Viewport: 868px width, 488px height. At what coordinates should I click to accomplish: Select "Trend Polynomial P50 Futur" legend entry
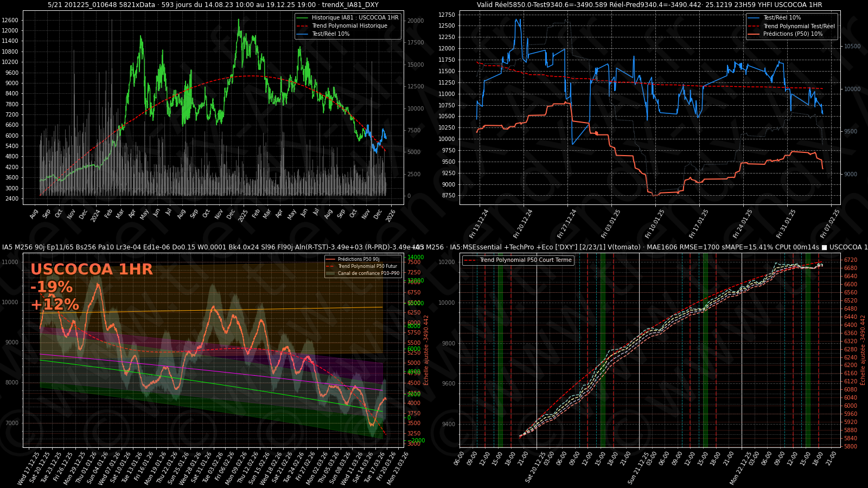(x=367, y=266)
